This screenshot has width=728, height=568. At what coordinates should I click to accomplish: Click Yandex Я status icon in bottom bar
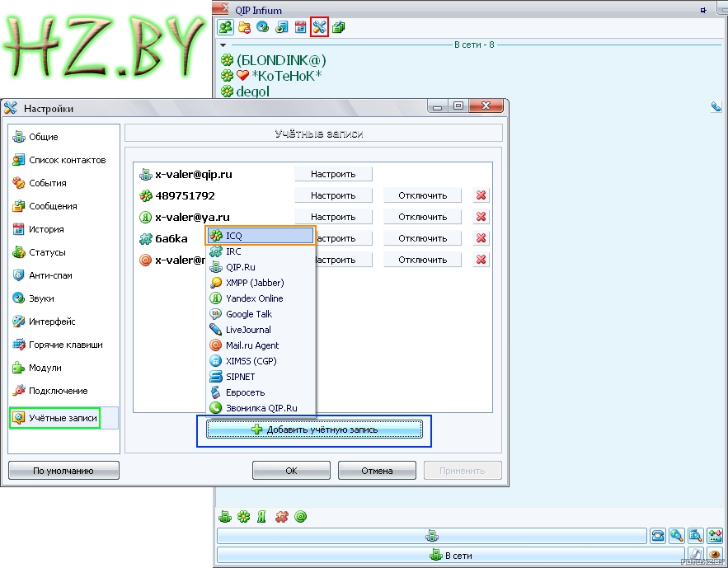262,517
